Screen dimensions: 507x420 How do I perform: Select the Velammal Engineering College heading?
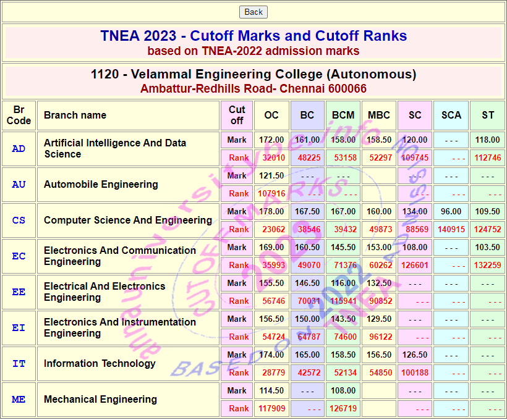(253, 75)
